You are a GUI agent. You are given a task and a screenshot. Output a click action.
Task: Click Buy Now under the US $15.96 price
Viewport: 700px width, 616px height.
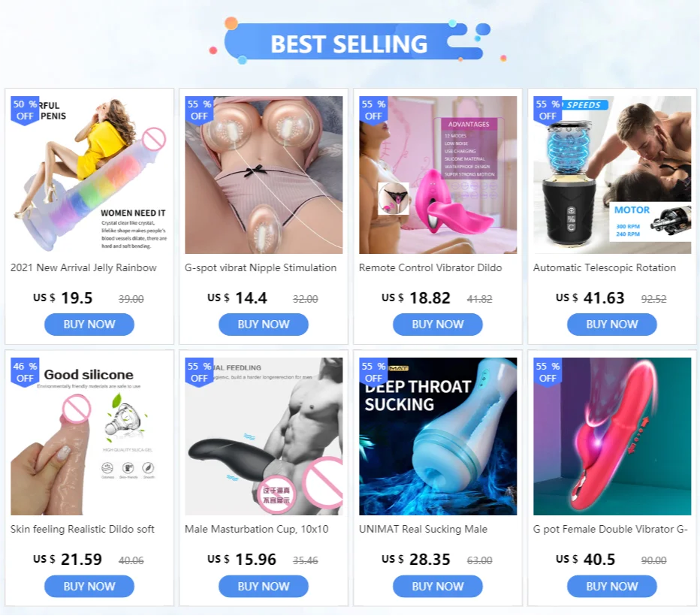pyautogui.click(x=264, y=586)
